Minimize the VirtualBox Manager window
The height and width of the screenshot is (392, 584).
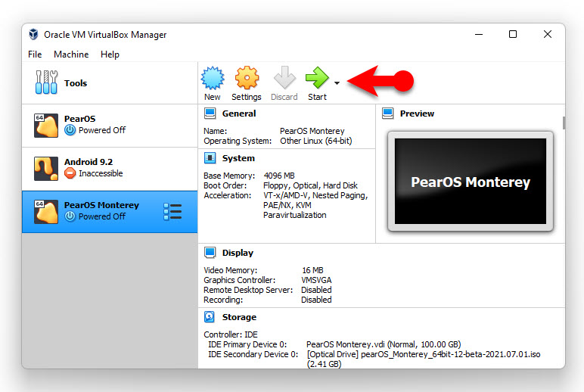point(479,34)
